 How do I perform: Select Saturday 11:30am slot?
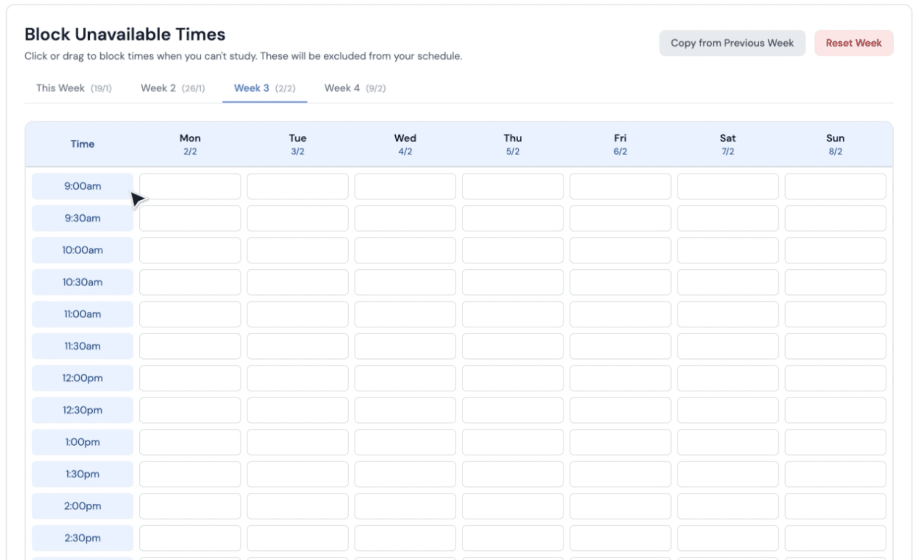click(x=728, y=346)
